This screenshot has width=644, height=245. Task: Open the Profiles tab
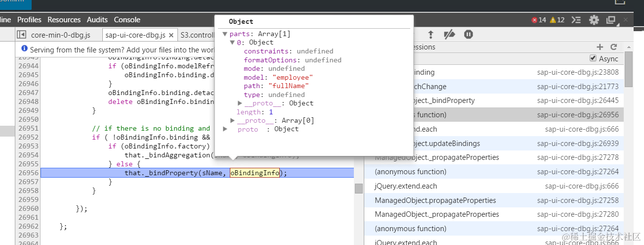[29, 20]
